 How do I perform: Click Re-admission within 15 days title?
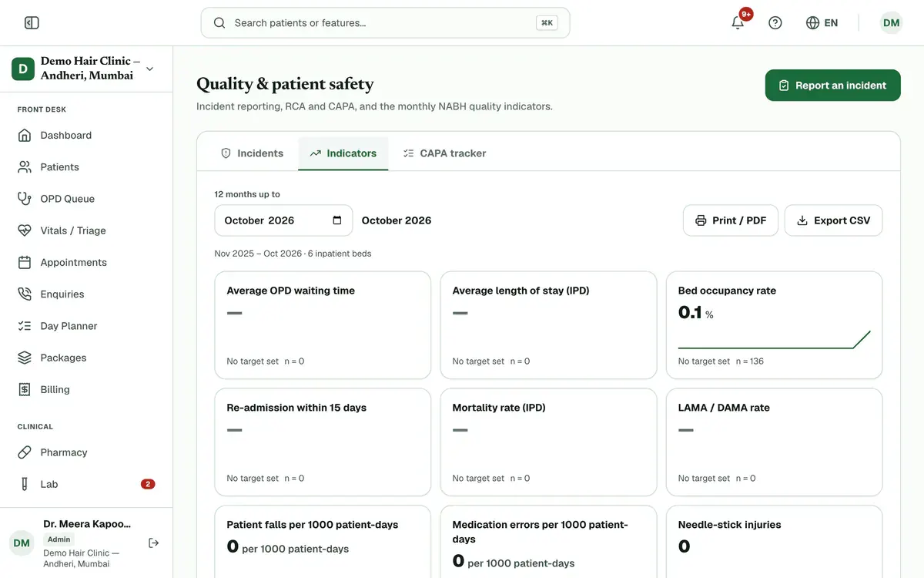point(296,408)
